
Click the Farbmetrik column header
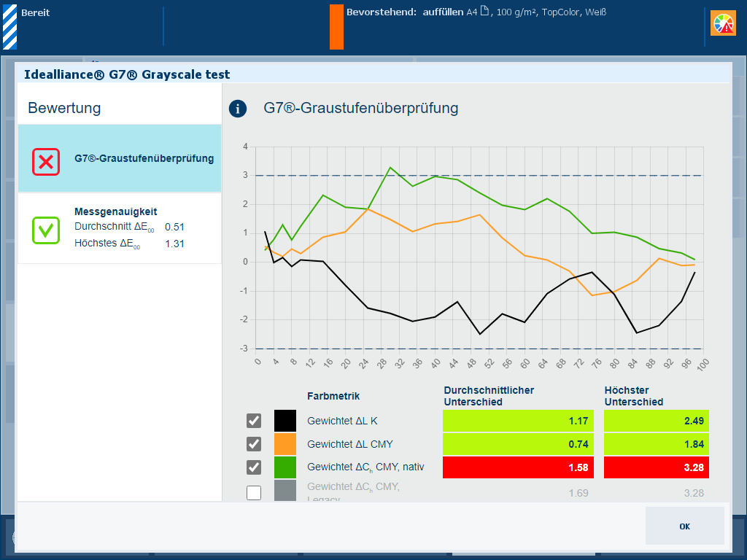pos(333,396)
